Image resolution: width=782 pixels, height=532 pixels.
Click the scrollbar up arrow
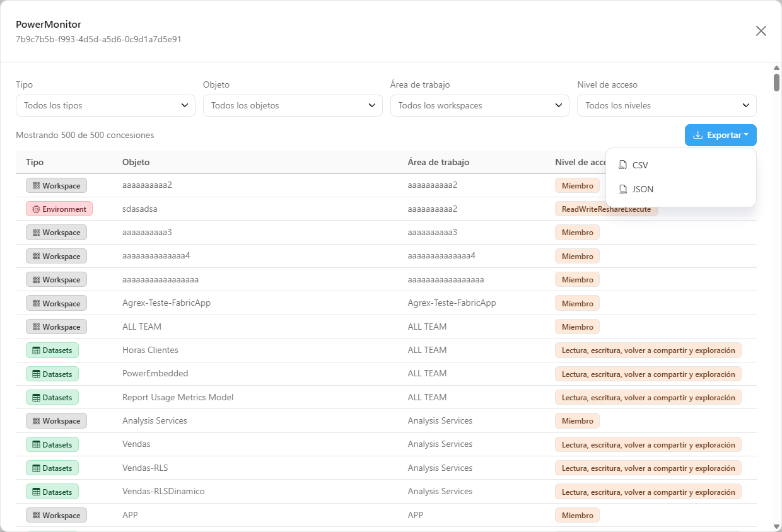tap(776, 67)
